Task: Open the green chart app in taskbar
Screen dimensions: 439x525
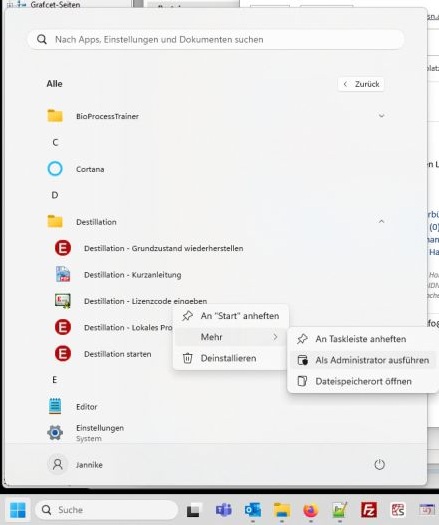Action: [x=340, y=510]
